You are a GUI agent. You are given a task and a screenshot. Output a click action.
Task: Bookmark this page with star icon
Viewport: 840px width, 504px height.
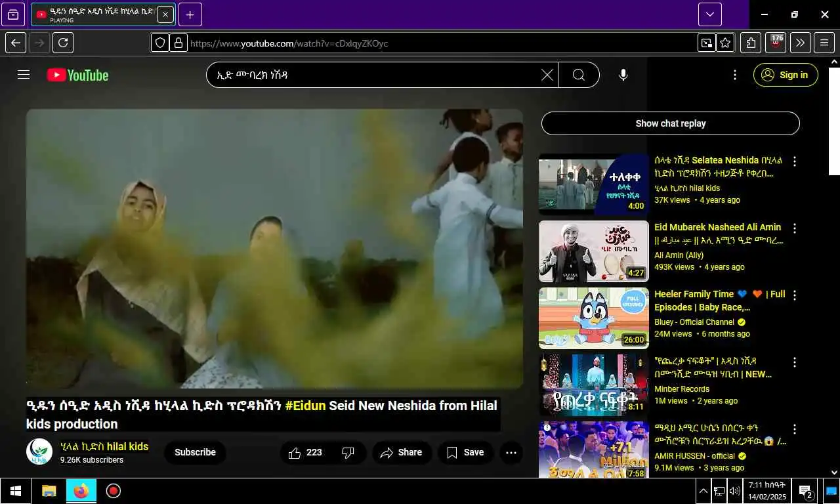[725, 43]
